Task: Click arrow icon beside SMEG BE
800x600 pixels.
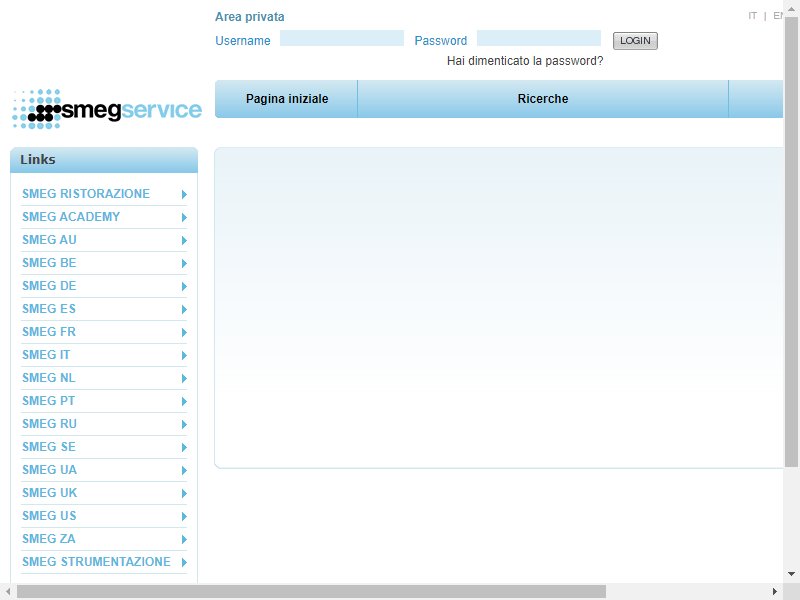Action: click(x=184, y=263)
